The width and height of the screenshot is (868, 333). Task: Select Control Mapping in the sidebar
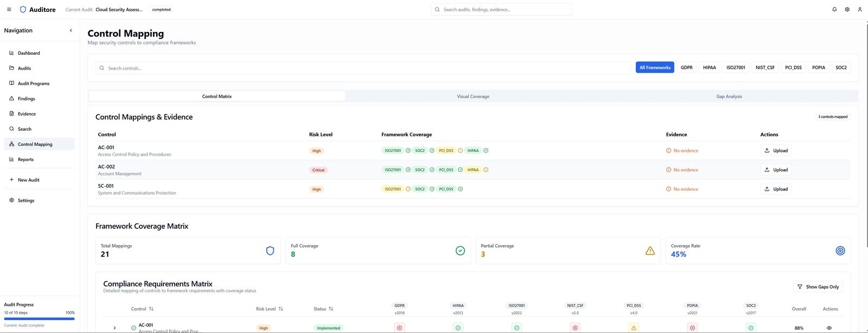click(39, 144)
